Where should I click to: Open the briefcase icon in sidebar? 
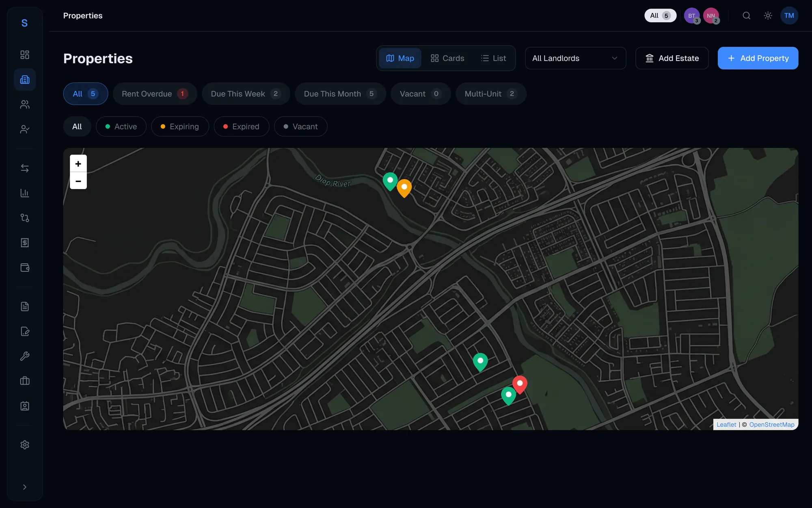(25, 381)
